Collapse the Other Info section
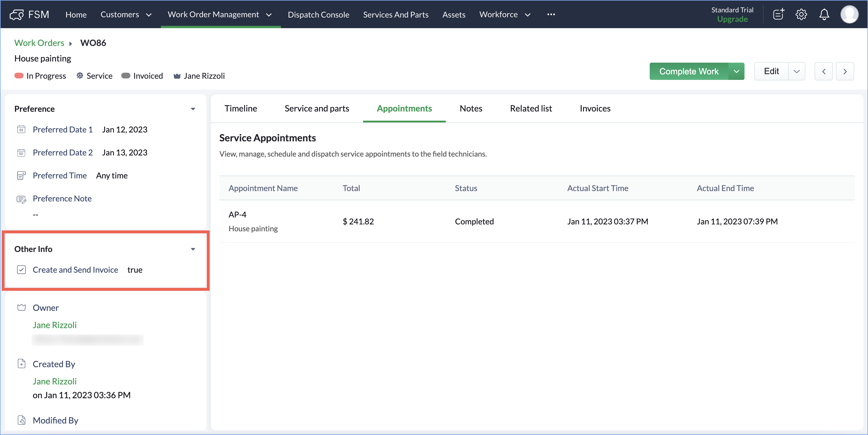This screenshot has width=868, height=435. pyautogui.click(x=193, y=249)
